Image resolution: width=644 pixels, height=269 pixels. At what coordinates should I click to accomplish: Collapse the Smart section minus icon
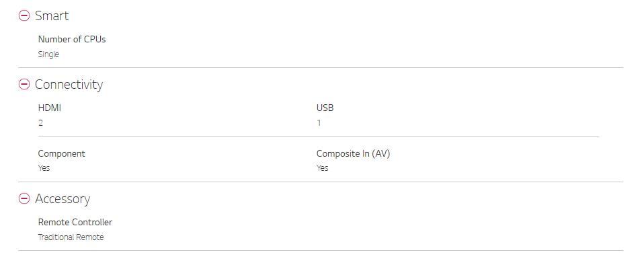tap(24, 15)
